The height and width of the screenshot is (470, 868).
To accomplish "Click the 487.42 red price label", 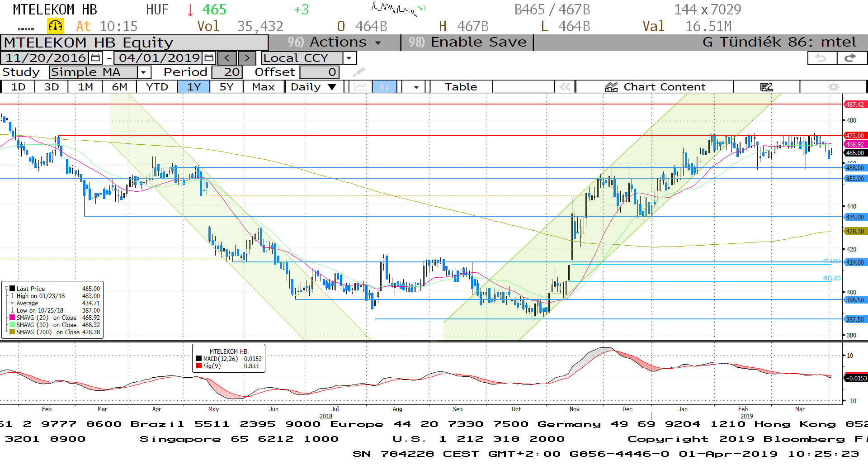I will (855, 104).
